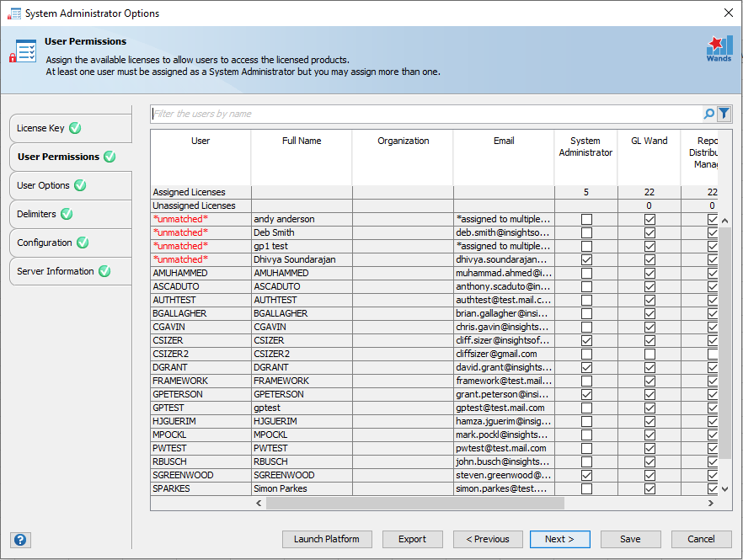Click the Launch Platform button
Image resolution: width=743 pixels, height=560 pixels.
point(327,539)
